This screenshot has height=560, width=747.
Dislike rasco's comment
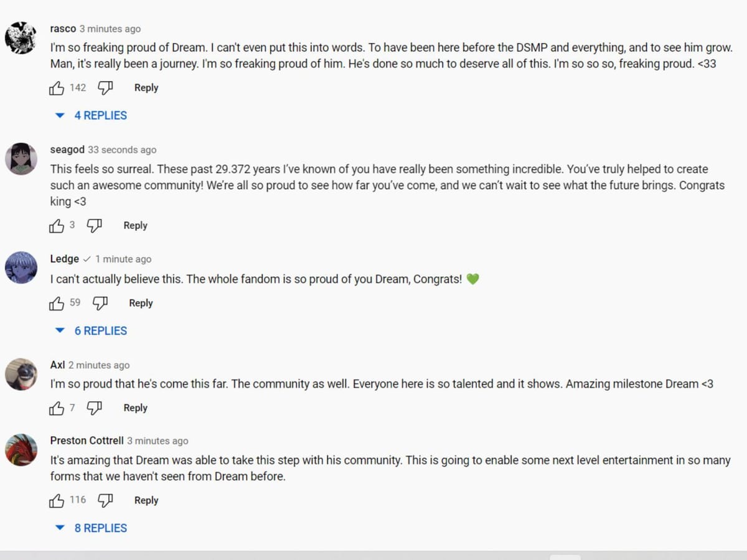(106, 88)
